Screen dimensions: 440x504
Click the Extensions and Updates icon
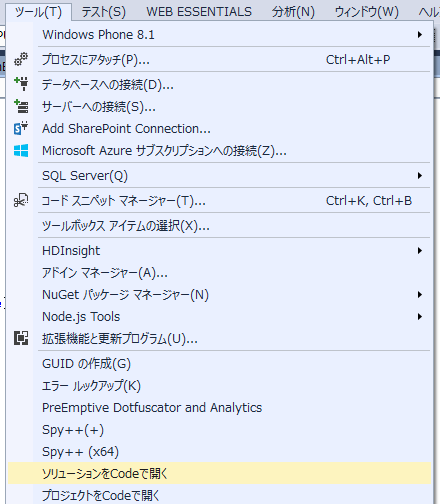[x=21, y=338]
